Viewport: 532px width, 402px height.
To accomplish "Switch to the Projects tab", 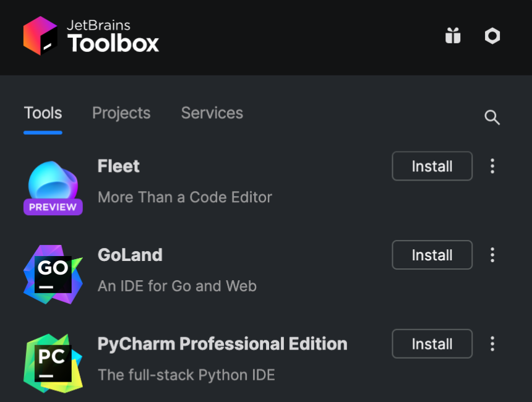I will tap(121, 113).
